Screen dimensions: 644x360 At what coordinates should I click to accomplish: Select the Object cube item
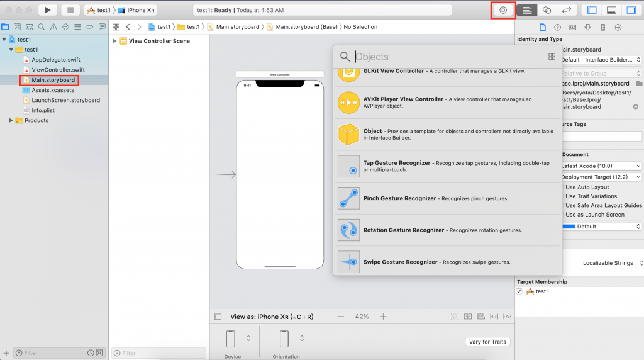(x=448, y=135)
